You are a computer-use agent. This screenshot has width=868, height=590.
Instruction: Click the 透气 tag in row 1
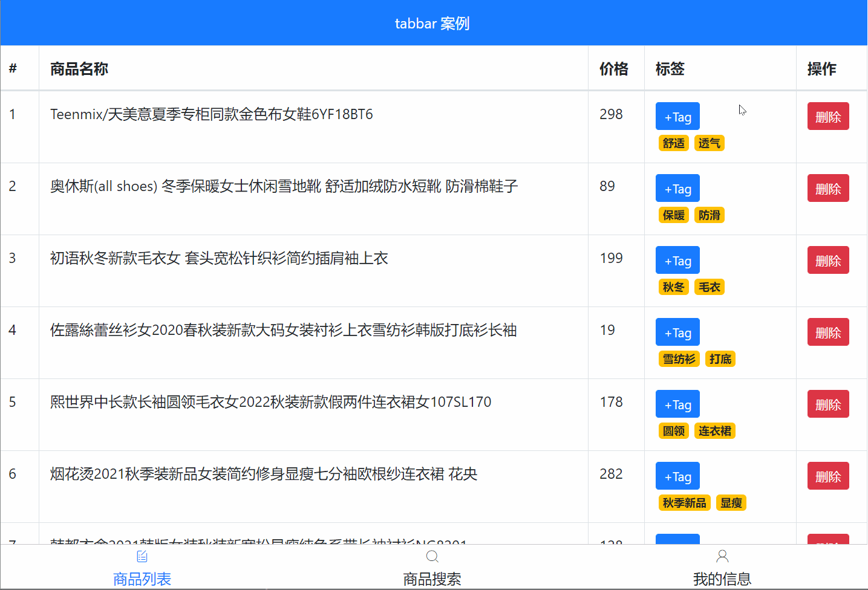(709, 143)
